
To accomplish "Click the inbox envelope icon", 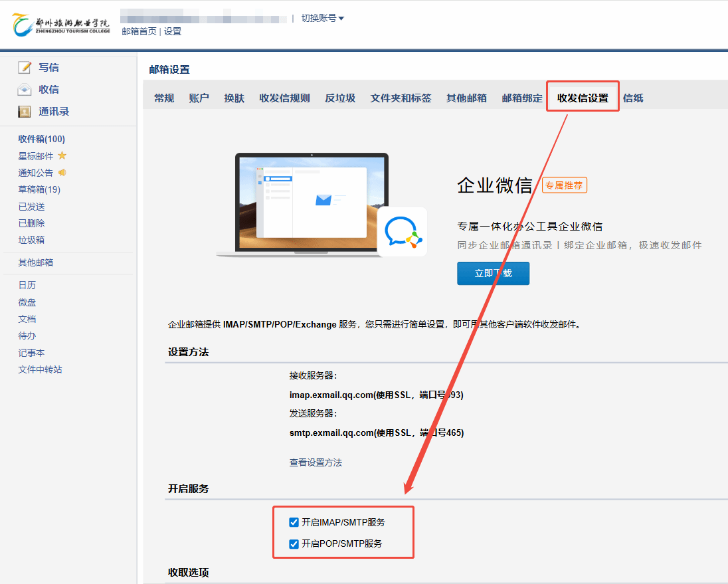I will pos(25,89).
